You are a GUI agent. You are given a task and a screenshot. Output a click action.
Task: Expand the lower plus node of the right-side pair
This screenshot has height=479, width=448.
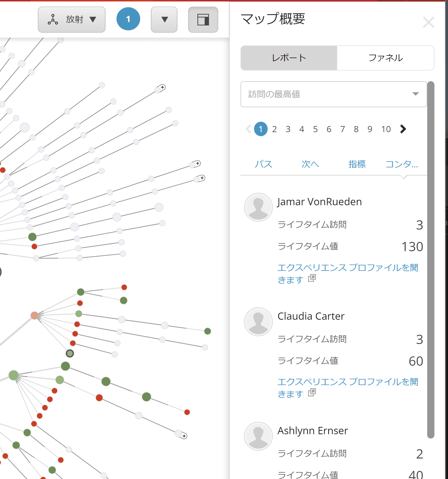tap(202, 178)
